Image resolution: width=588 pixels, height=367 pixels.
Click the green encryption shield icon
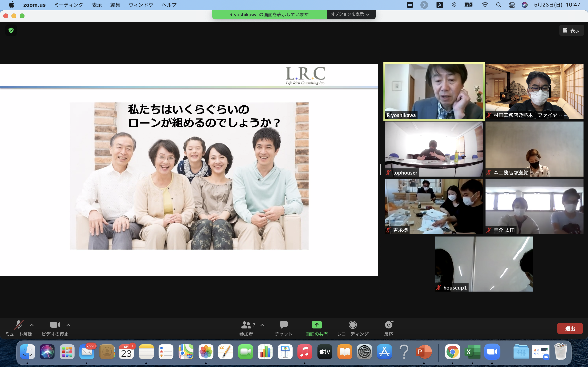[x=11, y=30]
